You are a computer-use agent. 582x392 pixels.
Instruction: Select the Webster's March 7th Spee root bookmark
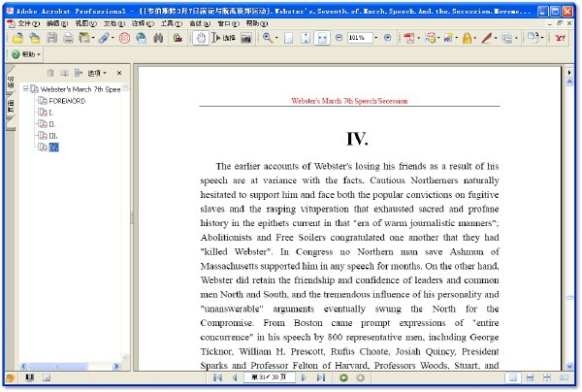(x=81, y=89)
